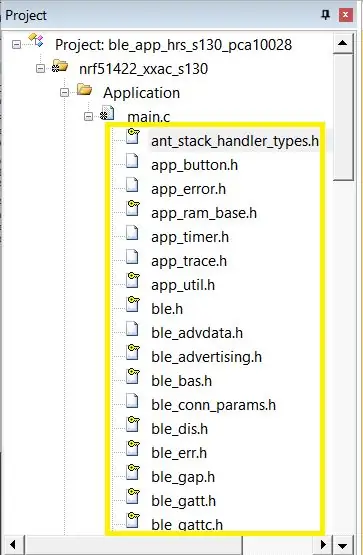Click the horizontal scrollbar thumb
The image size is (363, 555).
[133, 545]
